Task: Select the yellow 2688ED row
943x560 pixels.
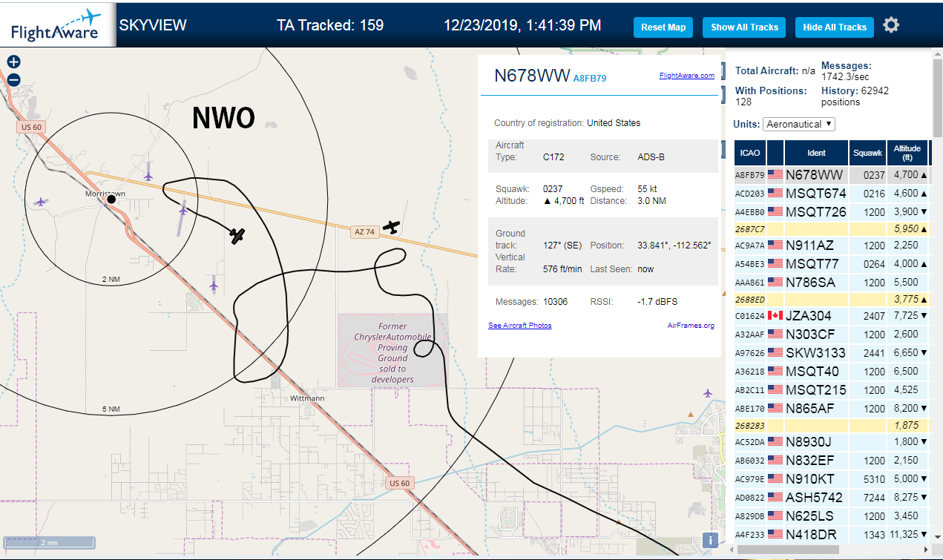Action: click(831, 299)
